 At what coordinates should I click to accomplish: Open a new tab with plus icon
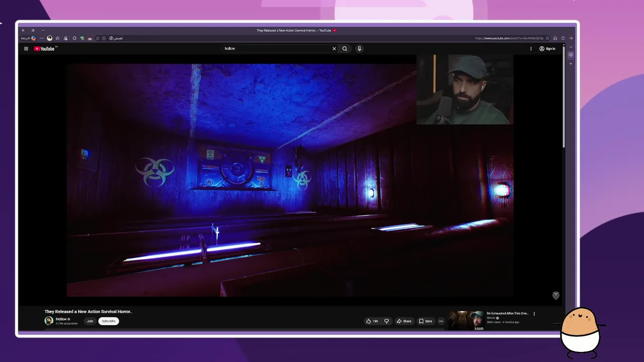(571, 64)
